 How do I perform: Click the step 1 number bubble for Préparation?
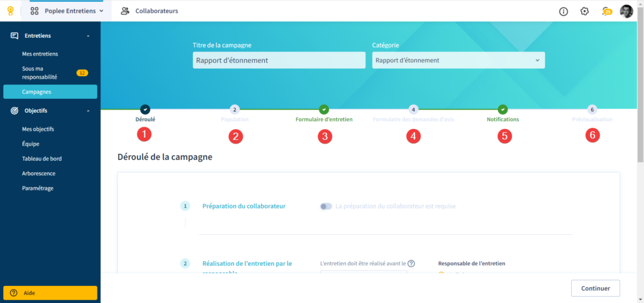pos(185,206)
